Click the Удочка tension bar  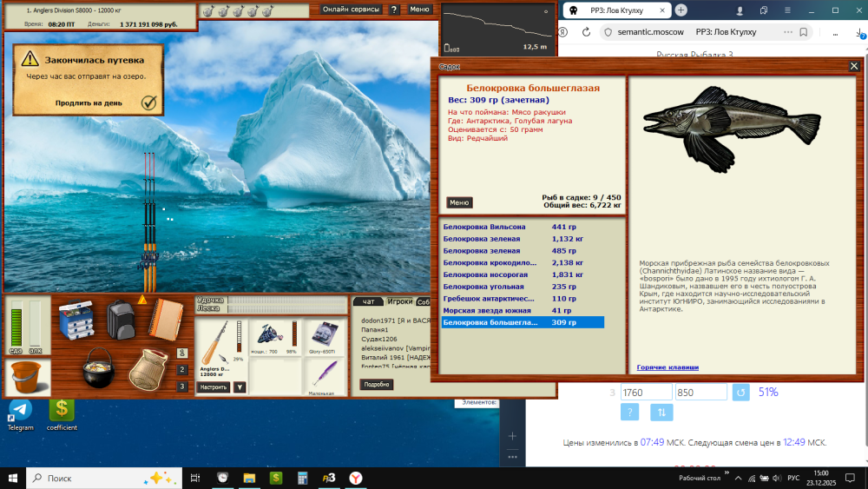(x=286, y=300)
